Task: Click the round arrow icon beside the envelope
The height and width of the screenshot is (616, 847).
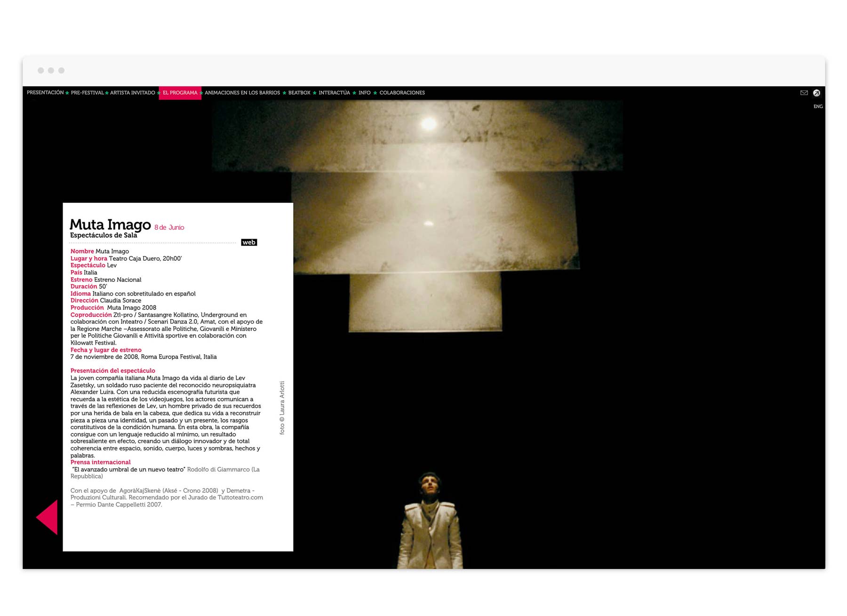Action: 816,93
